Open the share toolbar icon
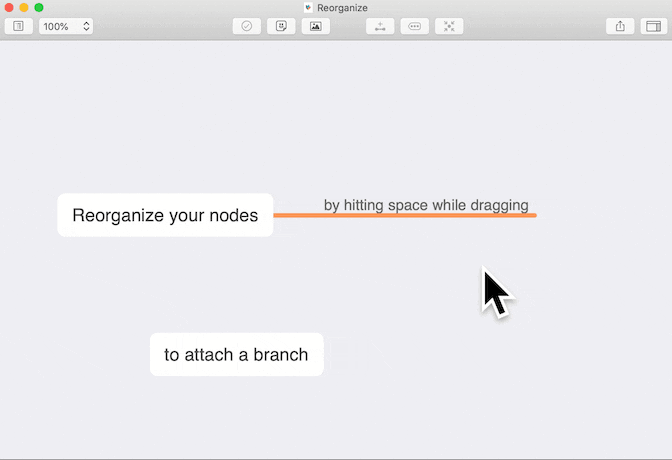Screen dimensions: 672x460 coord(620,26)
